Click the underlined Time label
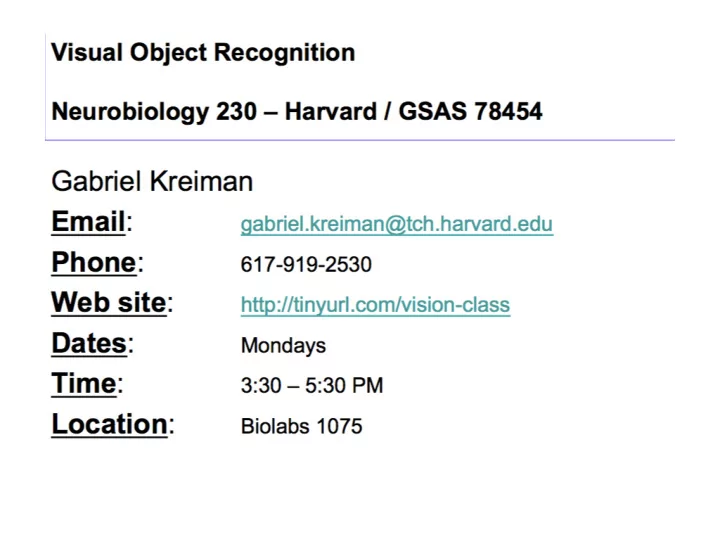The height and width of the screenshot is (540, 720). (x=84, y=383)
